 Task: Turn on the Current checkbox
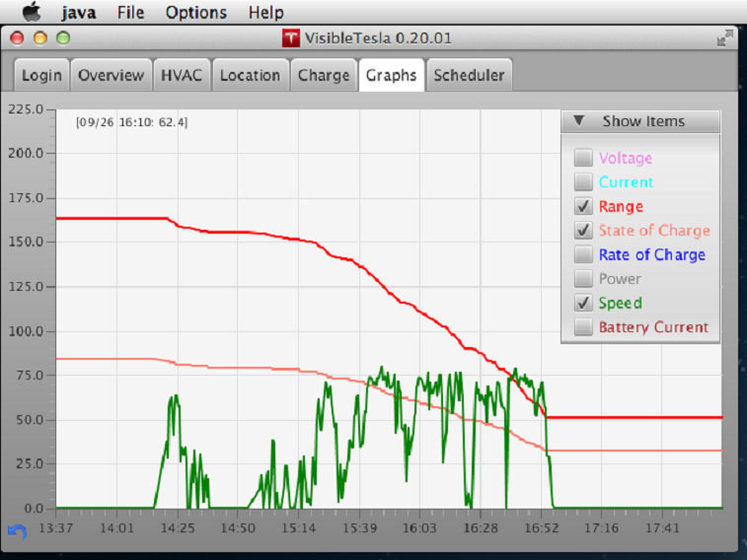584,182
